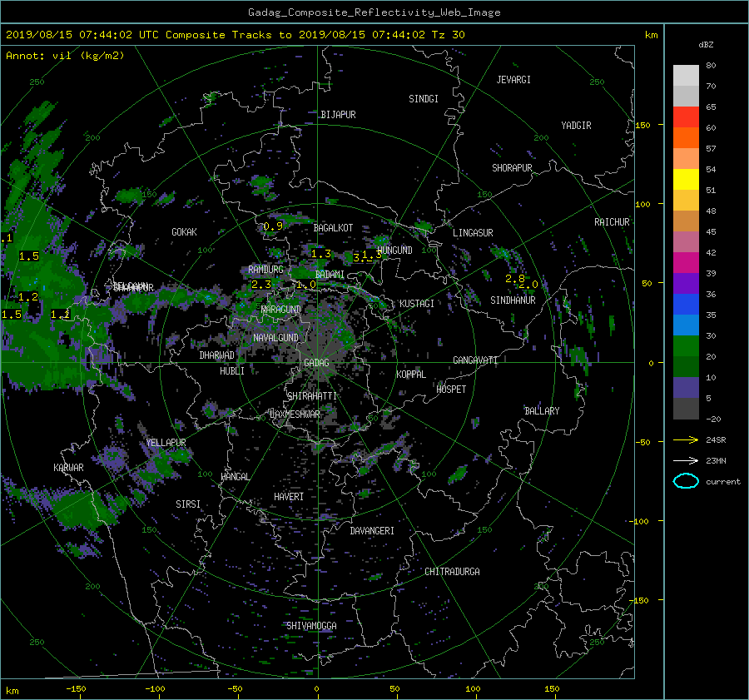Image resolution: width=749 pixels, height=700 pixels.
Task: Click the GANGAVATI city label
Action: pos(475,360)
